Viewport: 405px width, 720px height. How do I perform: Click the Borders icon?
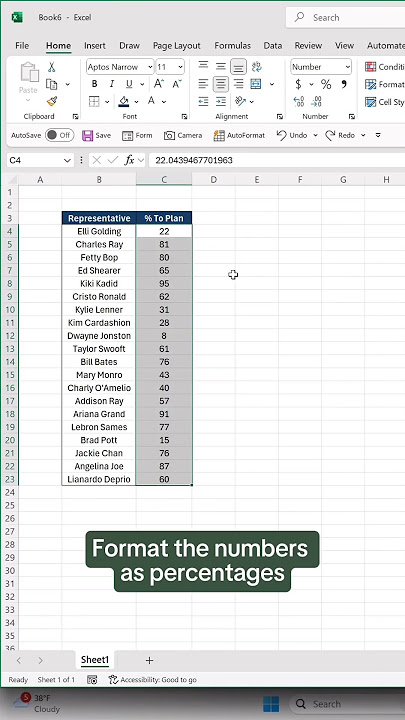click(94, 101)
